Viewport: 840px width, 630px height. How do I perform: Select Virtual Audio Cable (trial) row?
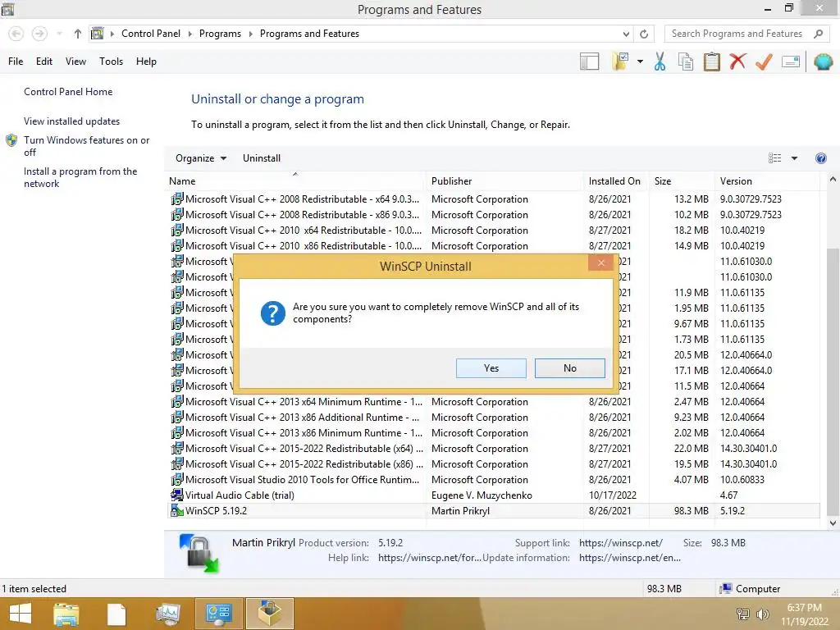pos(493,495)
